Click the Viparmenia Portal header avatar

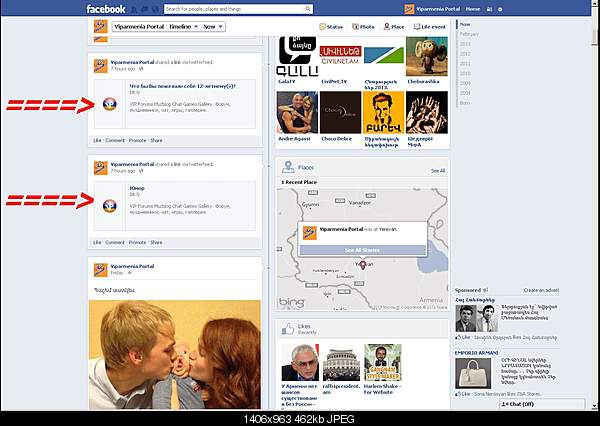pos(101,26)
